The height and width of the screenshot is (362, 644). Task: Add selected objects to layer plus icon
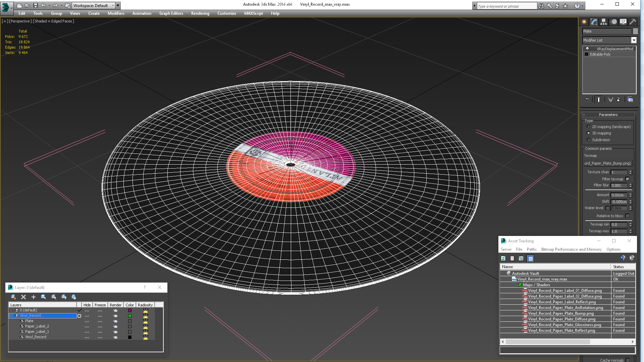(34, 297)
